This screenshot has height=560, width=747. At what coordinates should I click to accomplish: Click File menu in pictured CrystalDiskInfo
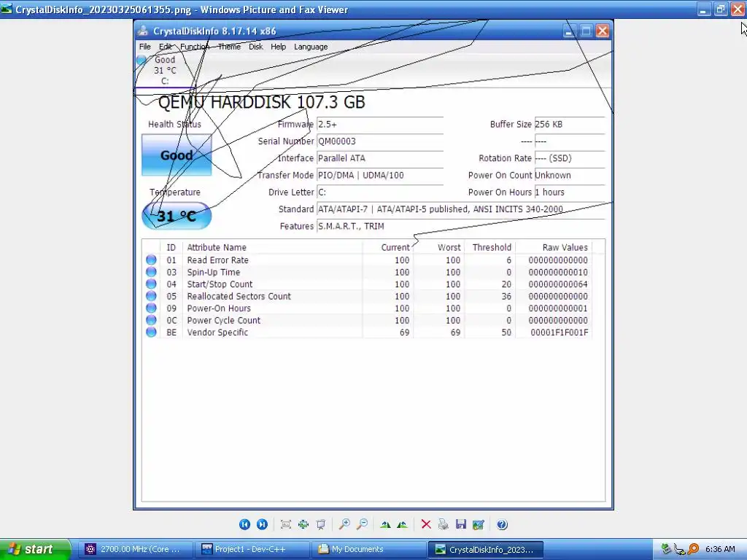point(145,47)
